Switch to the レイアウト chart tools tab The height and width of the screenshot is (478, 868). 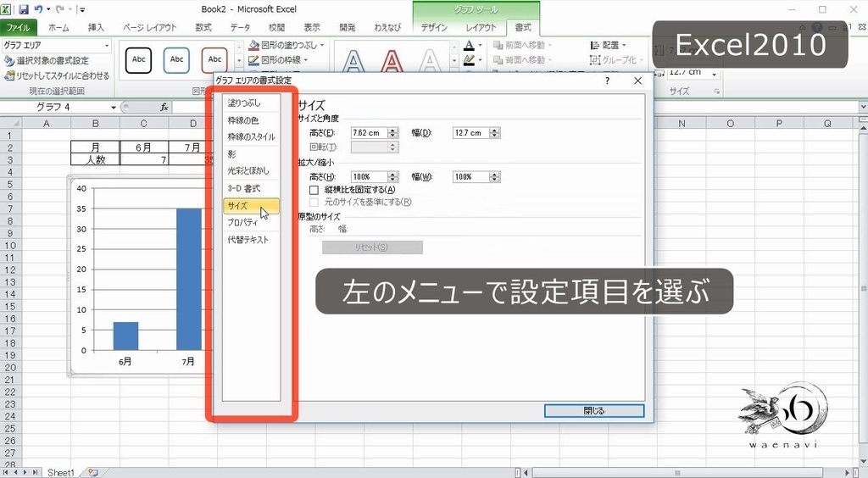pos(481,27)
